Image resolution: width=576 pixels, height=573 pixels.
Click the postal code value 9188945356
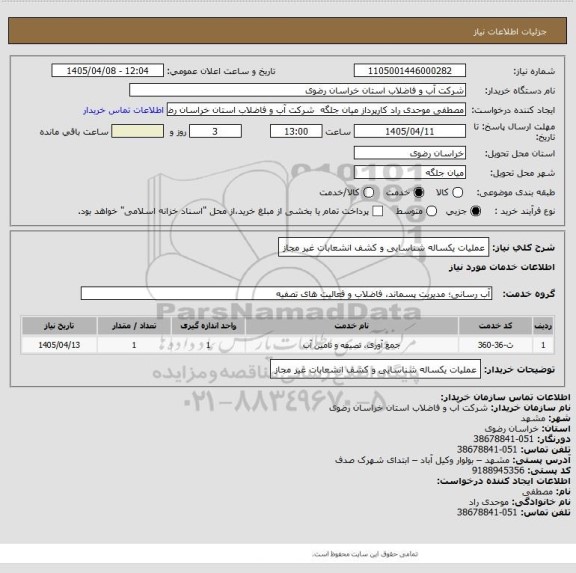tap(498, 471)
